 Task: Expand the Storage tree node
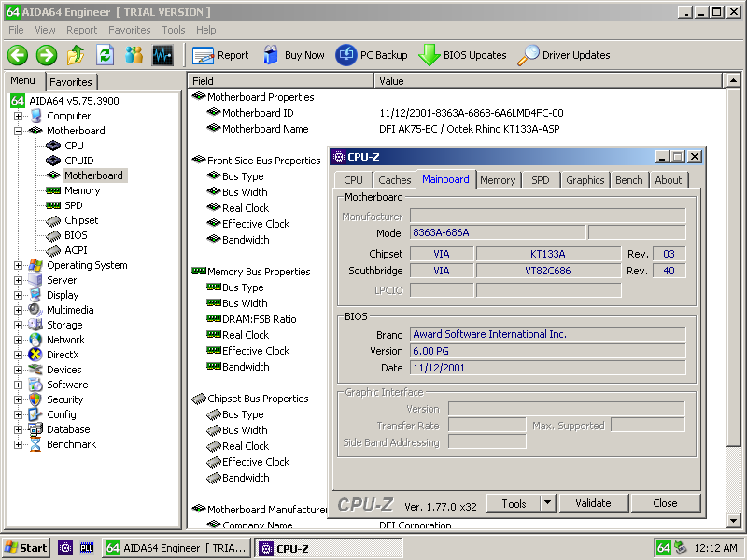tap(18, 325)
